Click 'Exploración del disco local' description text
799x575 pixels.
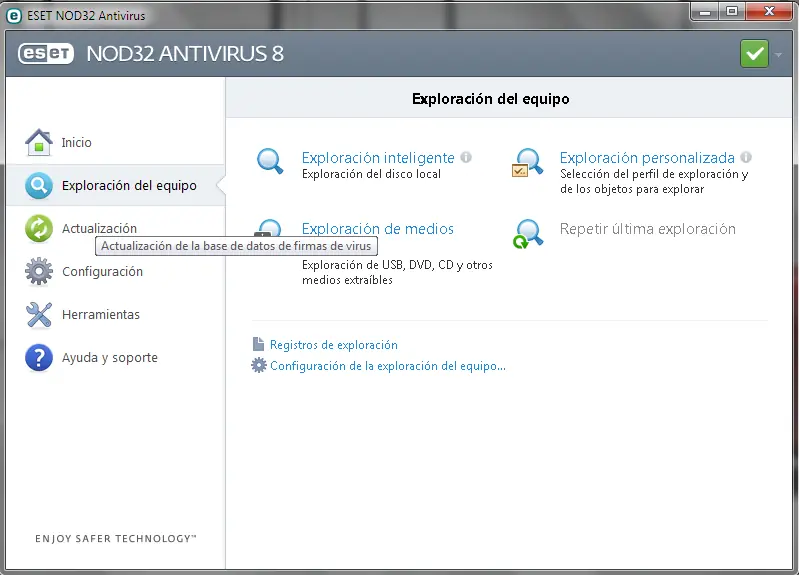pos(371,174)
